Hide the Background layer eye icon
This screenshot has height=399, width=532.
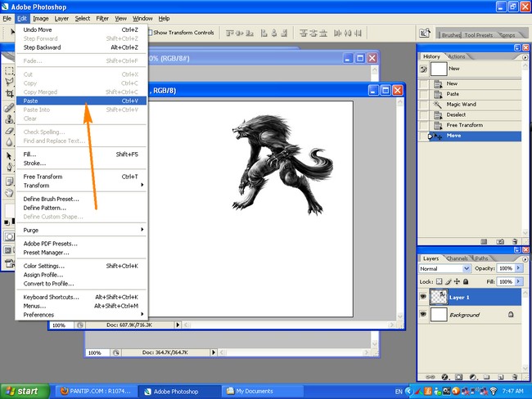[x=423, y=314]
